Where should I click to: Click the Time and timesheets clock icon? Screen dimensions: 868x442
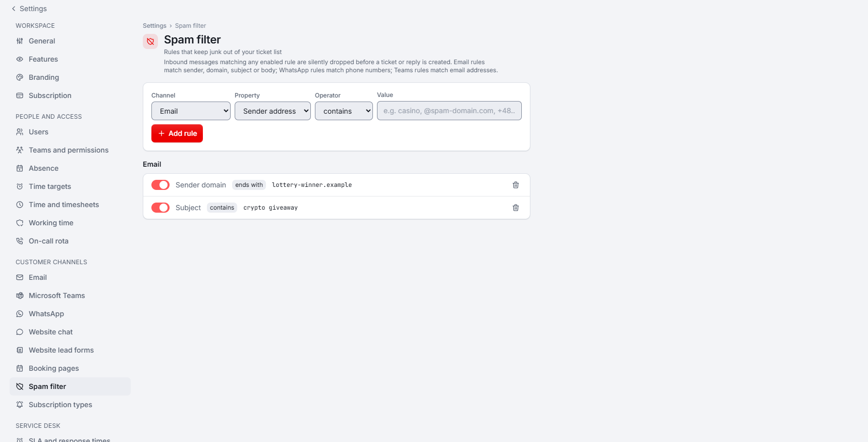(x=20, y=205)
